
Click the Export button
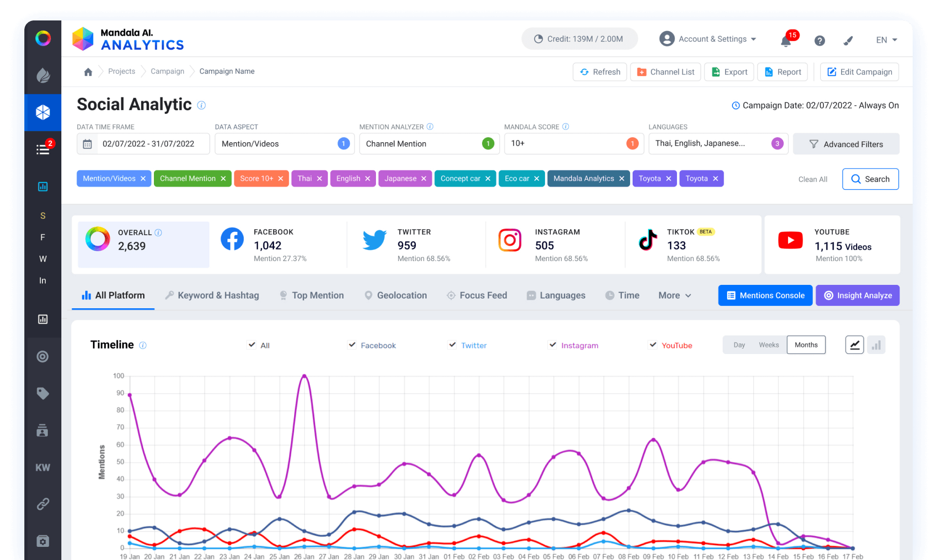click(729, 72)
